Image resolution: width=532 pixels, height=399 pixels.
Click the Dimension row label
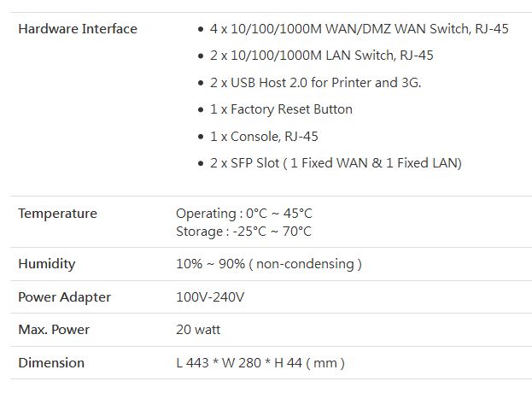click(51, 363)
